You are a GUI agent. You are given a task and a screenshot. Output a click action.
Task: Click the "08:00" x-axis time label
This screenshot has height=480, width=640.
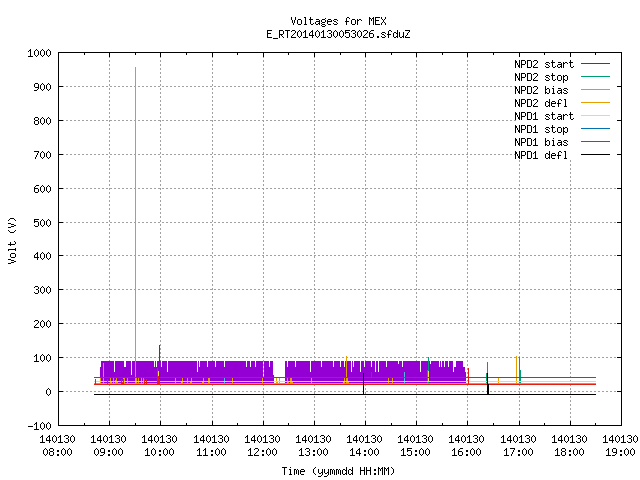58,453
